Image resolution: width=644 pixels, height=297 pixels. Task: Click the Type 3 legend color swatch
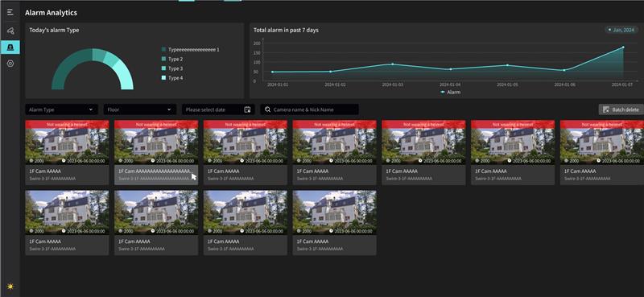coord(164,68)
